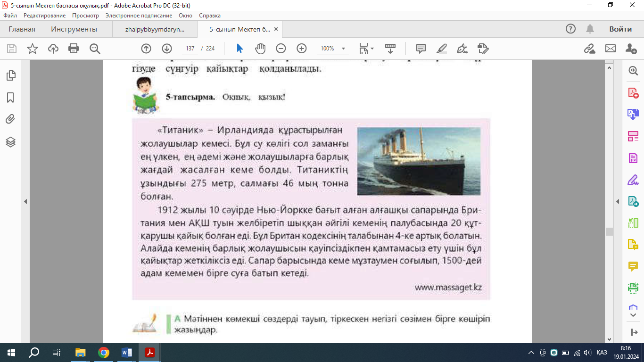
Task: Expand the left navigation pane arrow
Action: pyautogui.click(x=25, y=202)
